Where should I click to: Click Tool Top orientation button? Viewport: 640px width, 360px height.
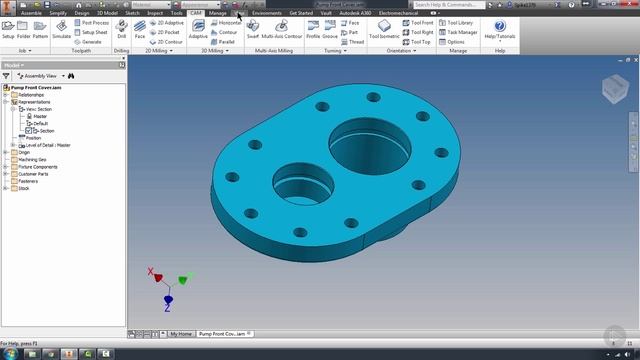tap(417, 42)
